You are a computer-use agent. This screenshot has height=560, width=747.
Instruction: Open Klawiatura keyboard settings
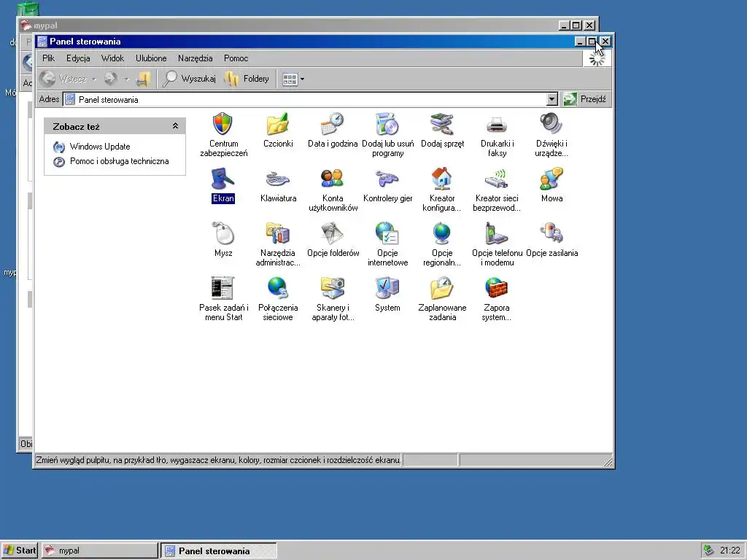pos(278,179)
